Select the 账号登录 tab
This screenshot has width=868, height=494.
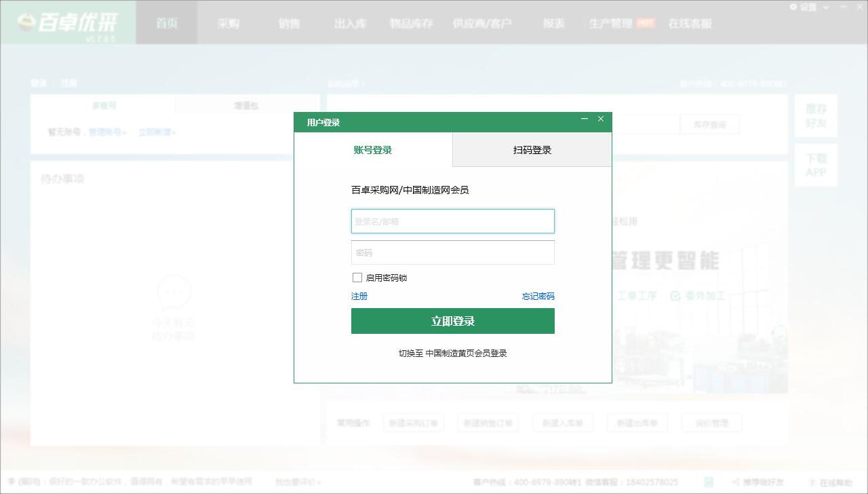click(x=372, y=149)
